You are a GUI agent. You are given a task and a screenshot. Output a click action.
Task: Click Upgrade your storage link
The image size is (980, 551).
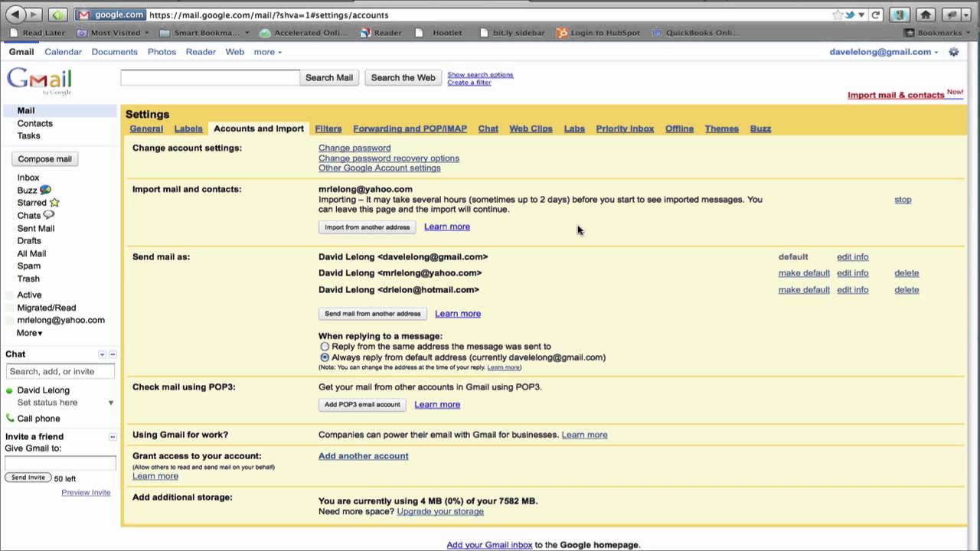click(x=440, y=511)
